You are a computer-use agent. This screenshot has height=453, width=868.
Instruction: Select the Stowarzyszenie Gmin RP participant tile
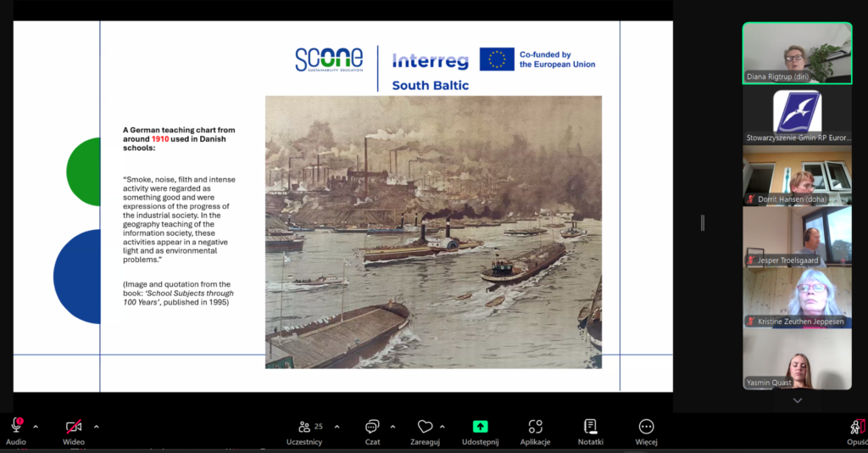(797, 115)
